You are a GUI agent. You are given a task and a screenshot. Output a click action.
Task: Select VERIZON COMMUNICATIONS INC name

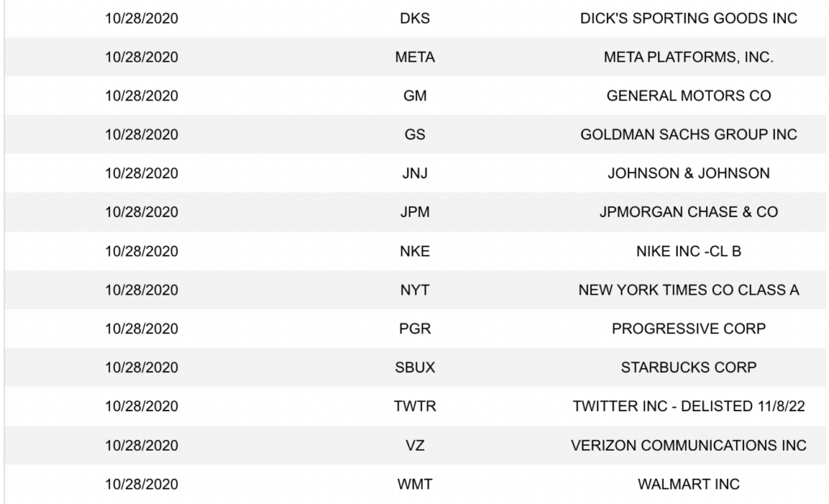pyautogui.click(x=688, y=446)
